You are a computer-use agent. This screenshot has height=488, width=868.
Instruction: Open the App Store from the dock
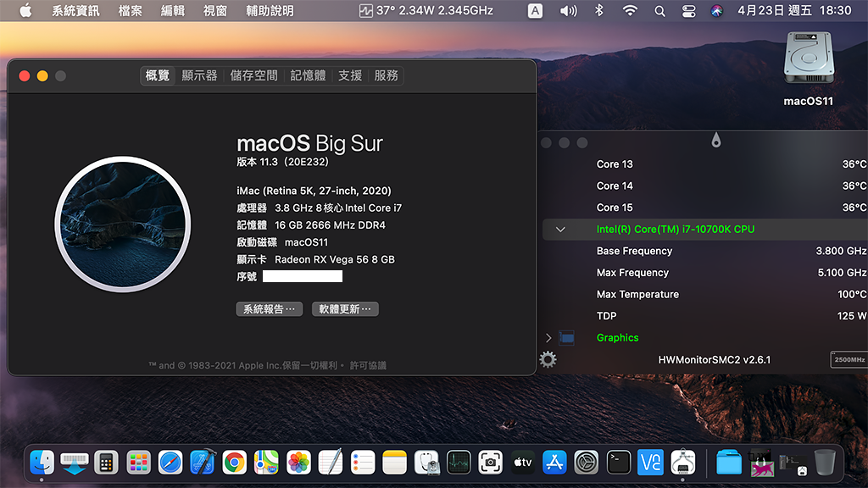click(x=554, y=462)
